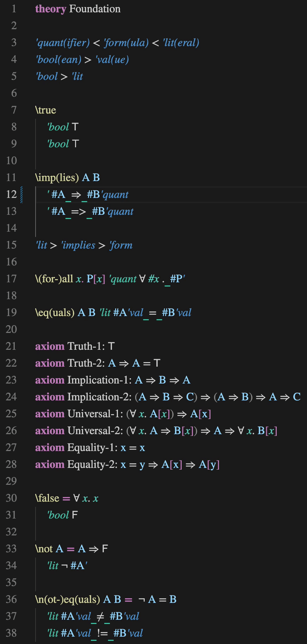This screenshot has height=644, width=307.
Task: Click the '\false' definition on line 30
Action: [47, 498]
